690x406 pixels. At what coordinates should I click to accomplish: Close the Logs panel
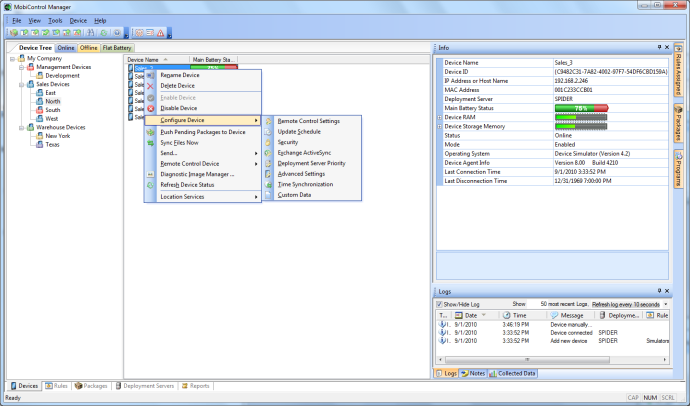(667, 291)
